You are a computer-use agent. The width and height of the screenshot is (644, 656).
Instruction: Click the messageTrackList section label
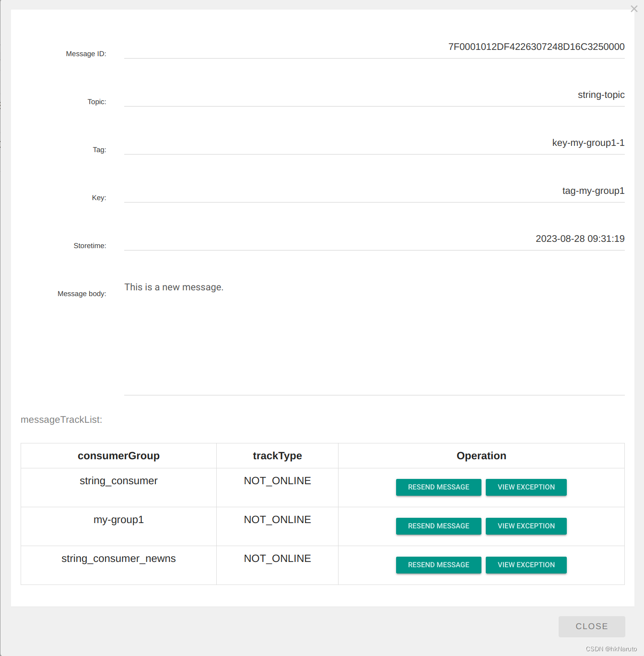pos(61,419)
